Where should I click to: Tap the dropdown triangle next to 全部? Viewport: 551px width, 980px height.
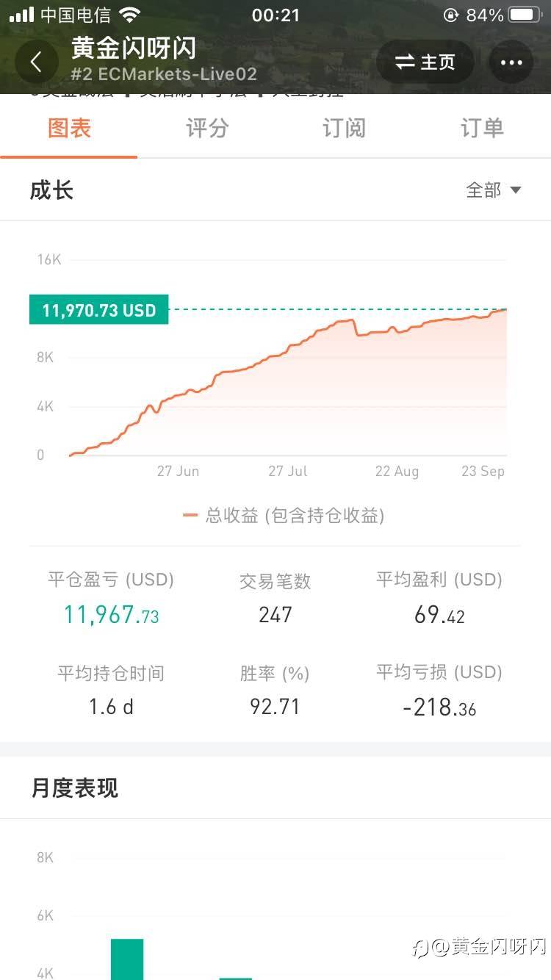[516, 190]
